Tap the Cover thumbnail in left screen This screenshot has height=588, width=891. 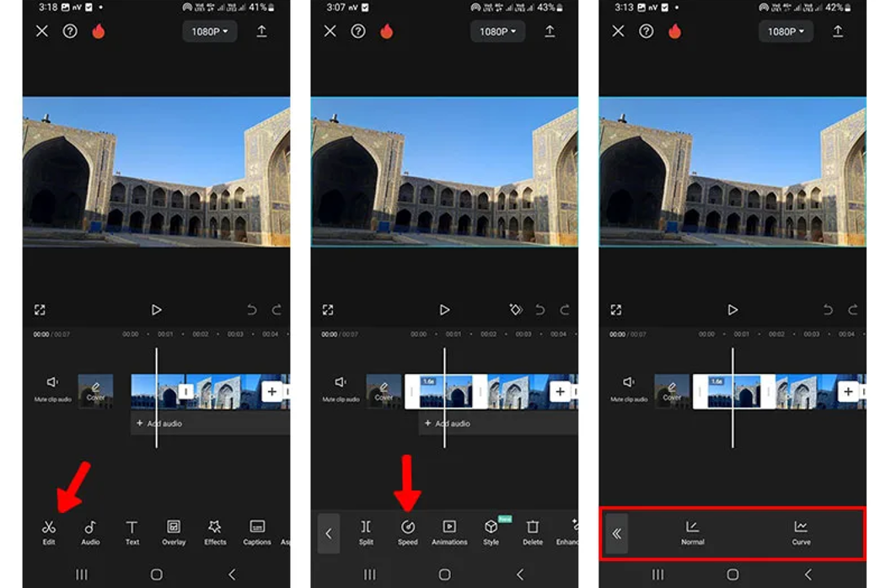click(95, 392)
